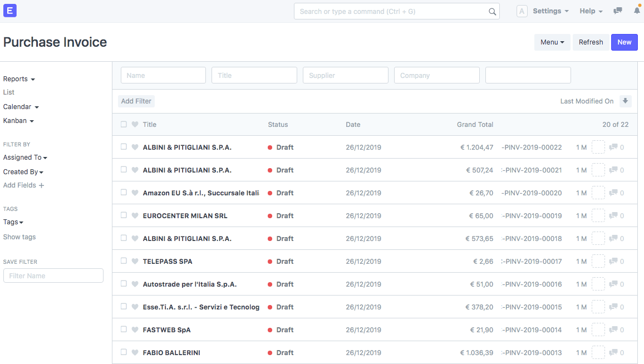Open the chat messages icon in navbar

click(617, 11)
